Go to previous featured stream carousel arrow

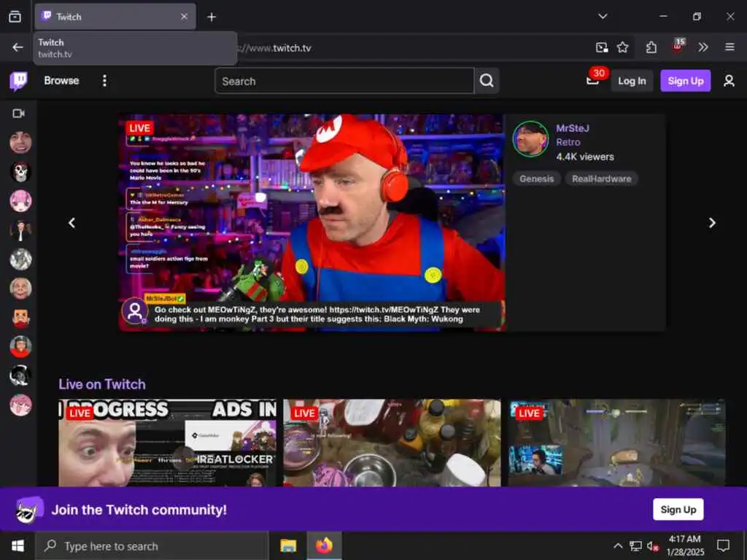click(72, 223)
